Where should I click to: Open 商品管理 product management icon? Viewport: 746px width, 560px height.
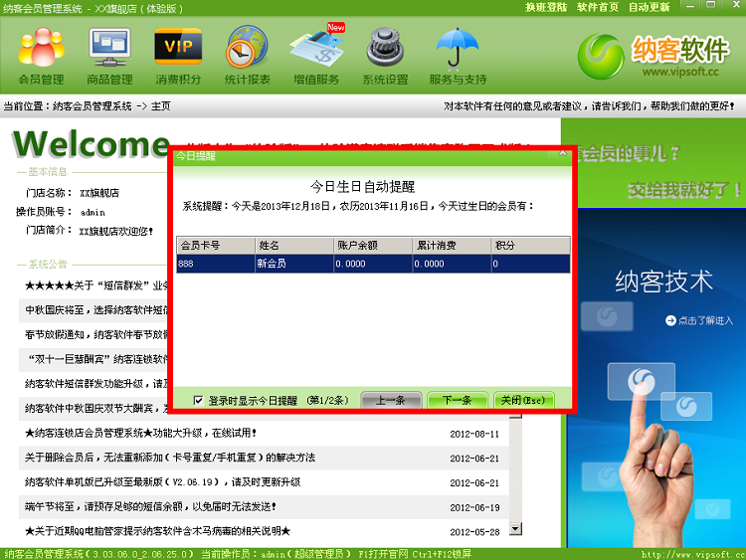[109, 56]
